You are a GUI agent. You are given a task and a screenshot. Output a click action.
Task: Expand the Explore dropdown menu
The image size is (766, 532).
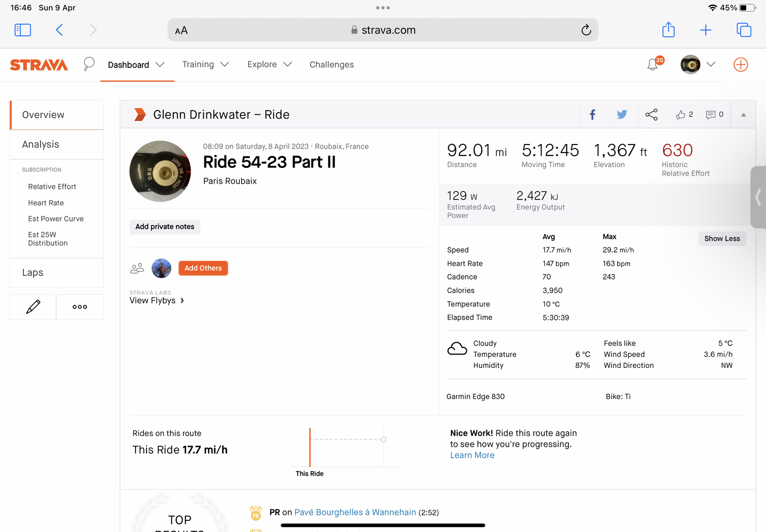[269, 65]
